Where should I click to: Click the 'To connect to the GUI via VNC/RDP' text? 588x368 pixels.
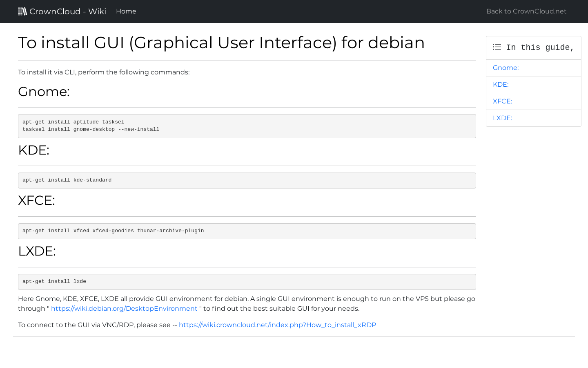pos(98,325)
